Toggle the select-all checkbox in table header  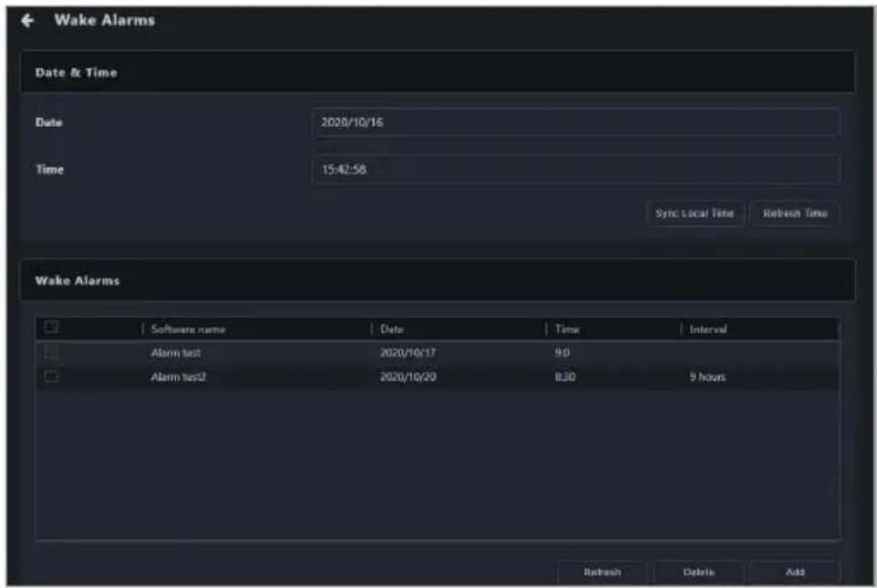click(51, 326)
